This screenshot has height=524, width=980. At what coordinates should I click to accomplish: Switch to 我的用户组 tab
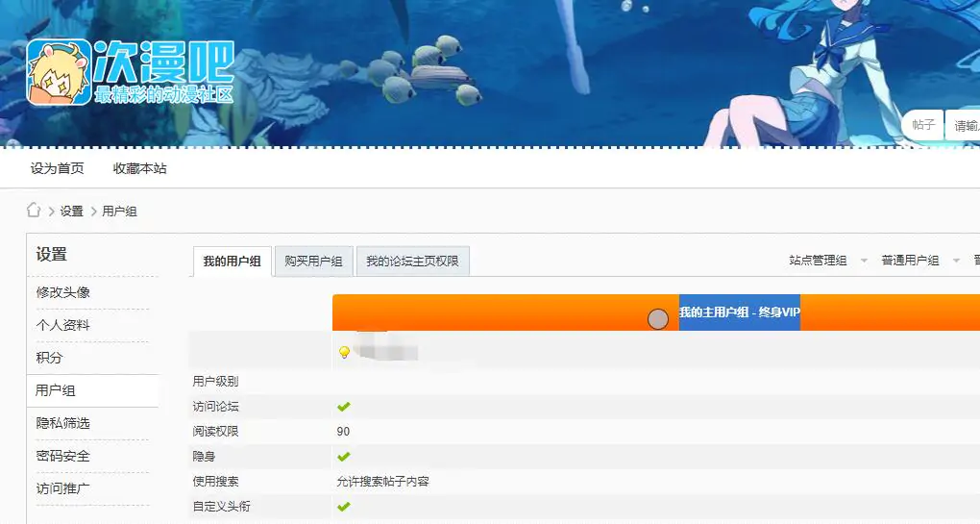232,262
